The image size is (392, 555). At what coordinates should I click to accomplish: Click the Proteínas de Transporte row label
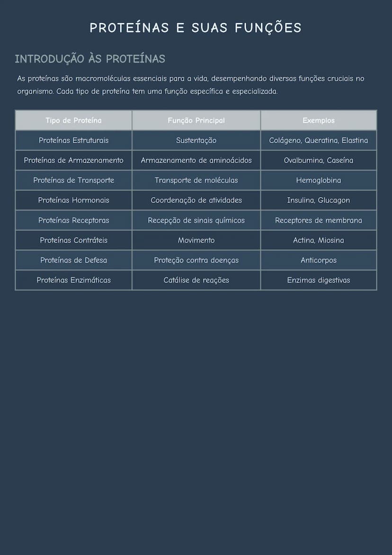(73, 180)
